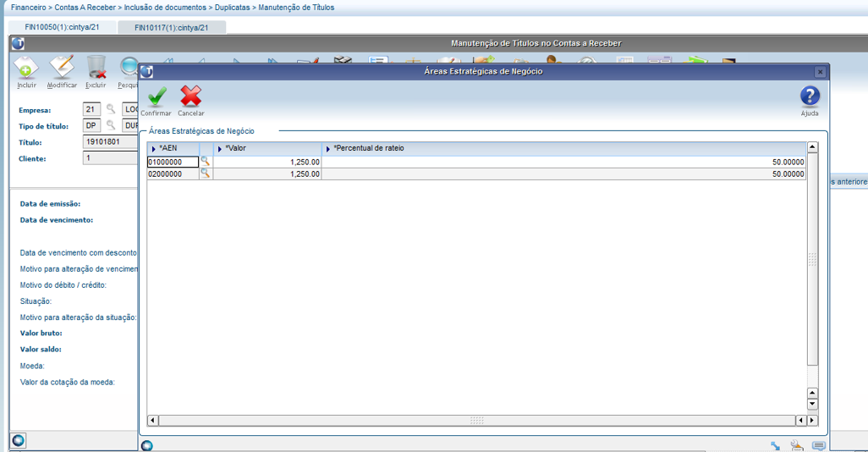The height and width of the screenshot is (452, 868).
Task: Select percentual 50.00000 in first row
Action: pos(563,163)
